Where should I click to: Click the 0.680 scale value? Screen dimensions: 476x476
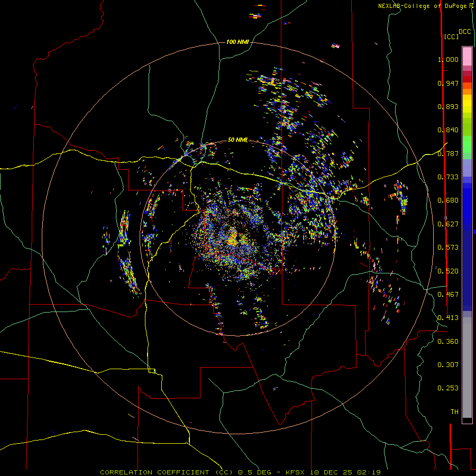point(448,200)
